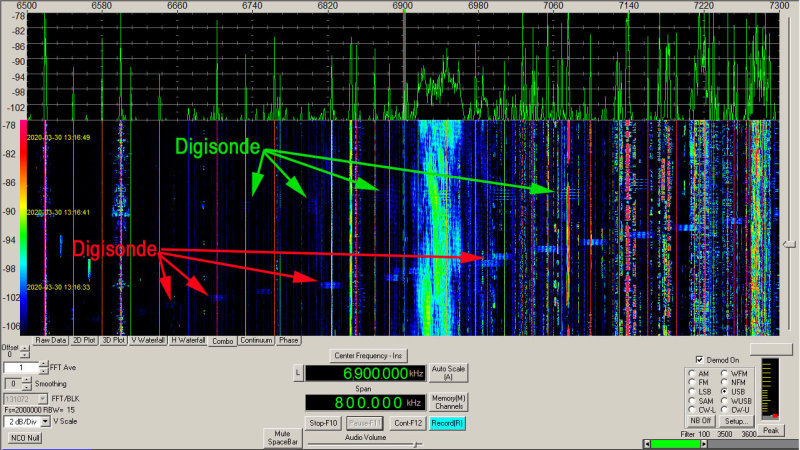Select the WUSB demodulation mode
The width and height of the screenshot is (800, 450).
pyautogui.click(x=724, y=401)
